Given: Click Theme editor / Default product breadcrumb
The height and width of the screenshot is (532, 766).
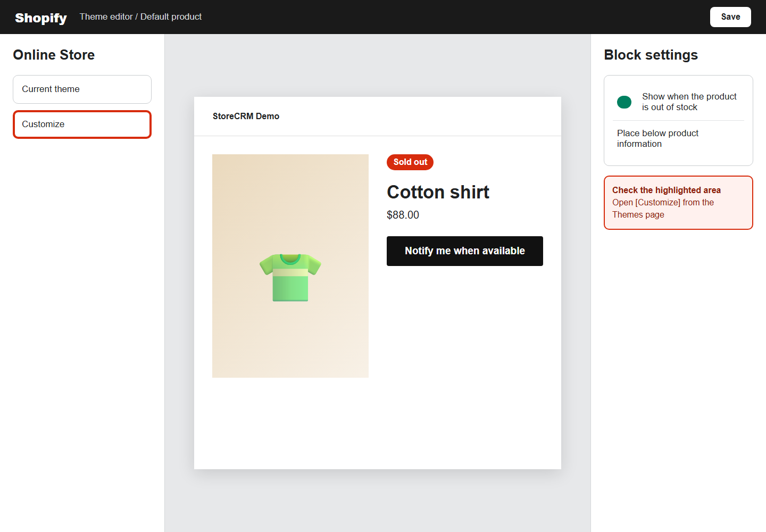Looking at the screenshot, I should 140,17.
